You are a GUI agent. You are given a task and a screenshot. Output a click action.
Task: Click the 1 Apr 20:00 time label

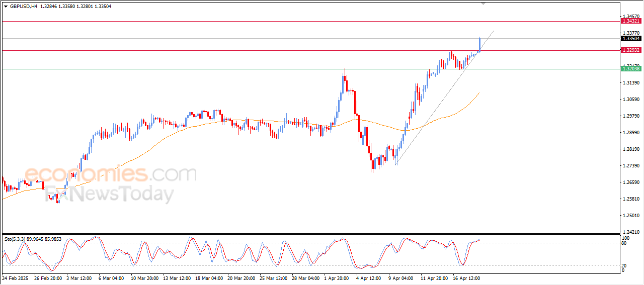tap(337, 277)
